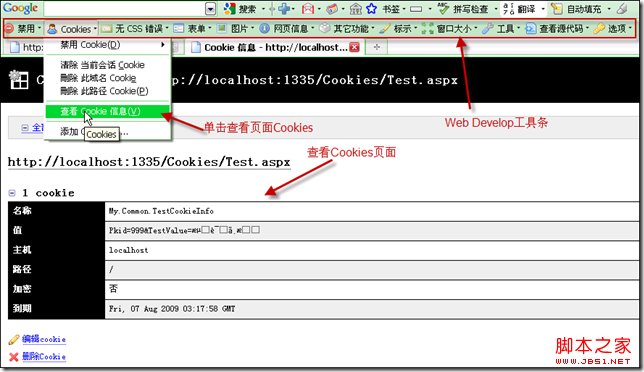
Task: Select 删除 此域名 Cookie menu item
Action: point(108,78)
